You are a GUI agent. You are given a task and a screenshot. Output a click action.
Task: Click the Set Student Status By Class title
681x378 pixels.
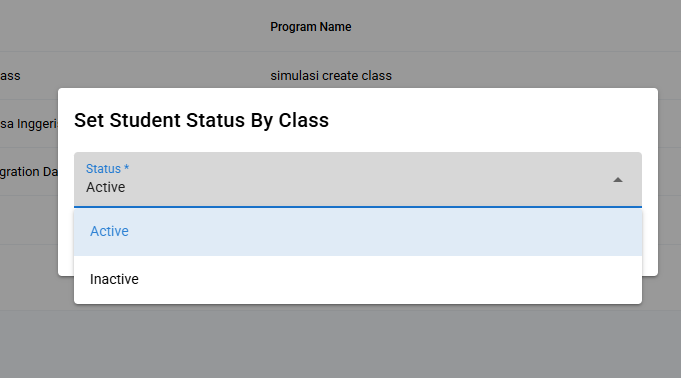point(201,120)
